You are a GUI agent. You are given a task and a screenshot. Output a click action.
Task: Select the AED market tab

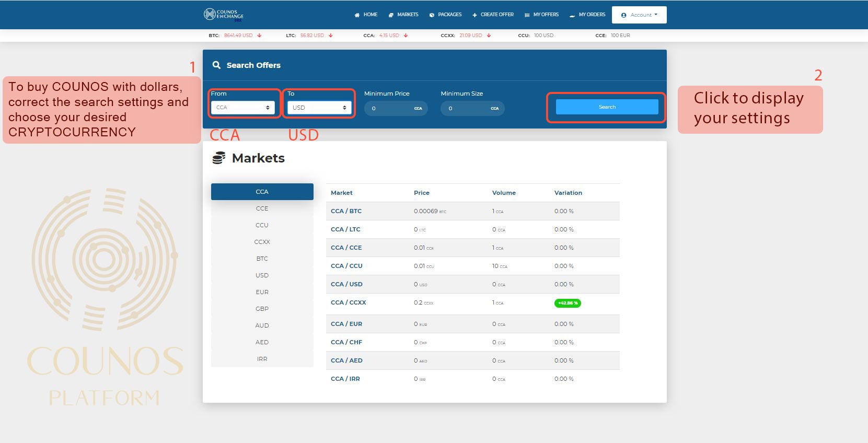[262, 342]
